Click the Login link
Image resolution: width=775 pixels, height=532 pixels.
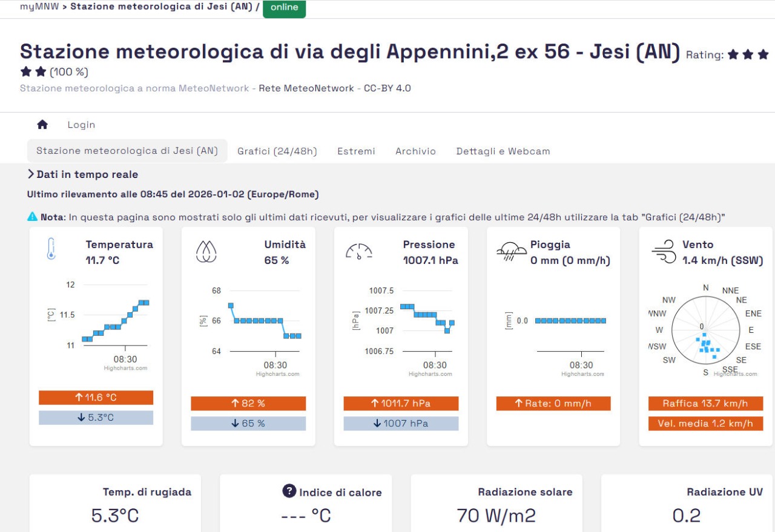coord(81,125)
